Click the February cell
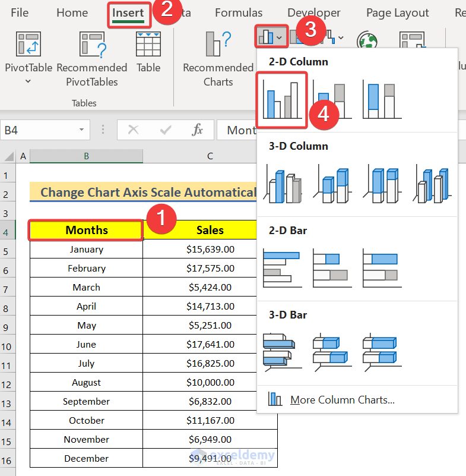 (x=87, y=269)
